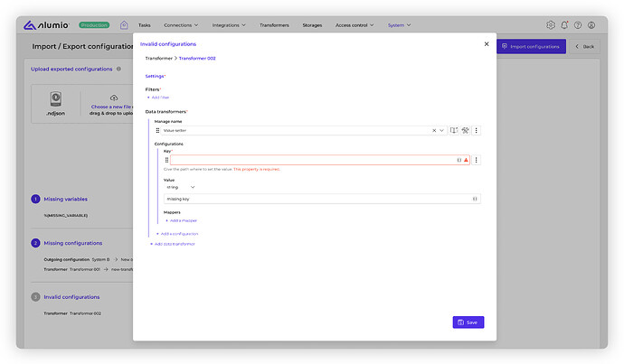The image size is (624, 364).
Task: Click the missing key value field
Action: (322, 199)
